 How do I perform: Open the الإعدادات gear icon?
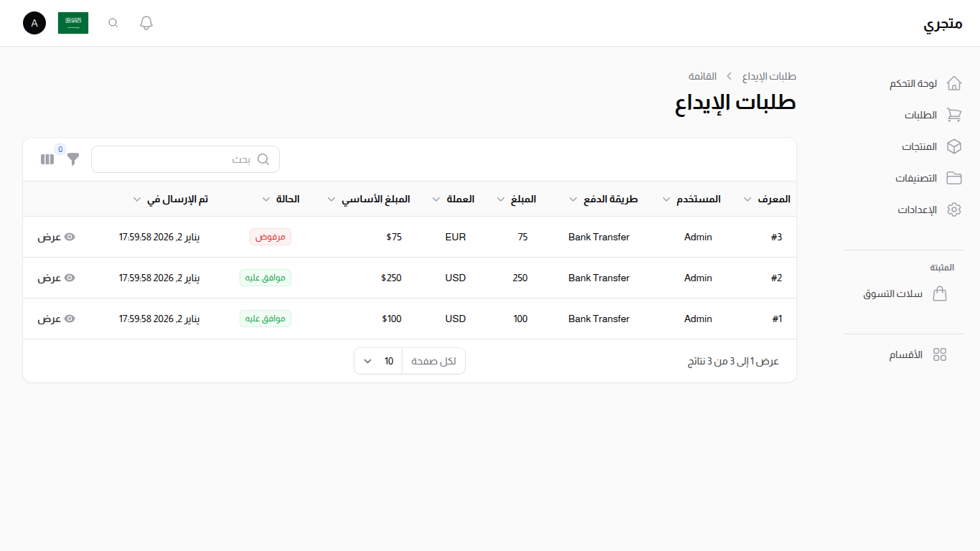954,209
